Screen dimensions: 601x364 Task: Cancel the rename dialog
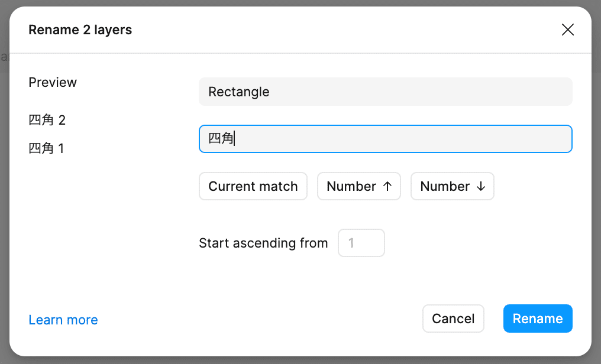pos(453,318)
